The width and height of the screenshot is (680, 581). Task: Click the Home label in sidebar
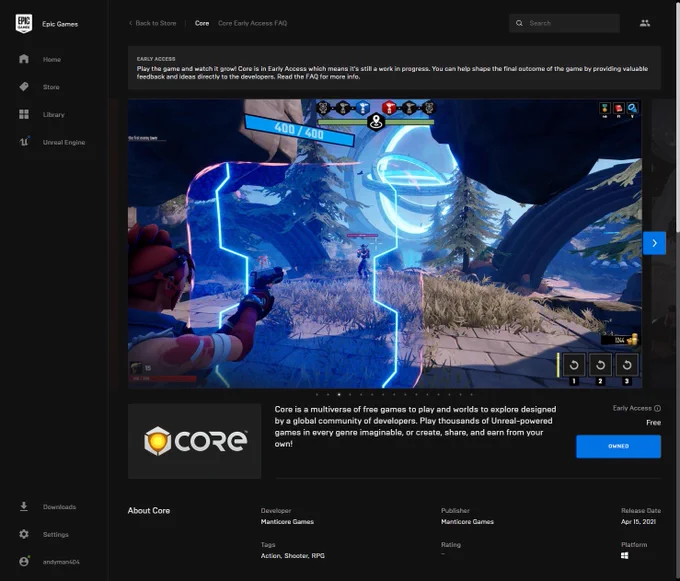pos(52,59)
